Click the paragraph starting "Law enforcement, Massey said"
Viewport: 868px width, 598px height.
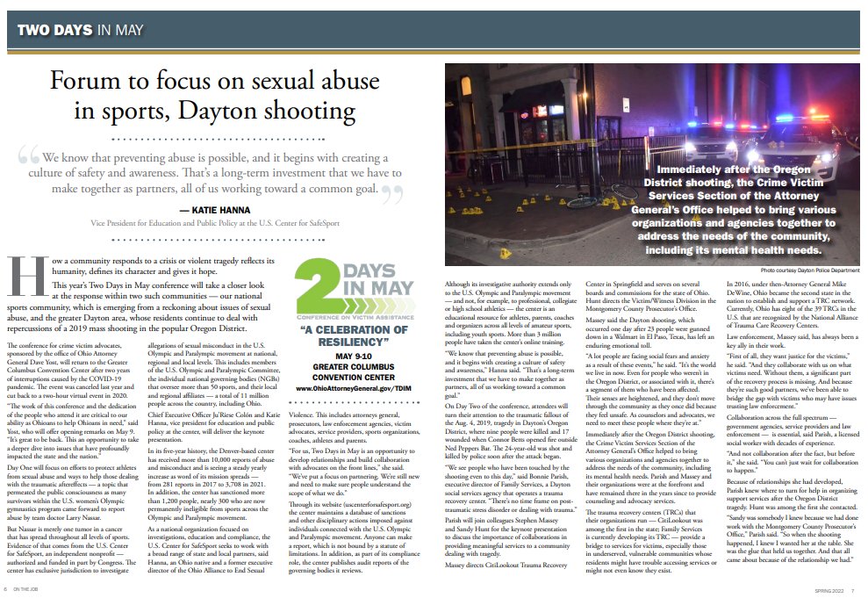(x=793, y=341)
